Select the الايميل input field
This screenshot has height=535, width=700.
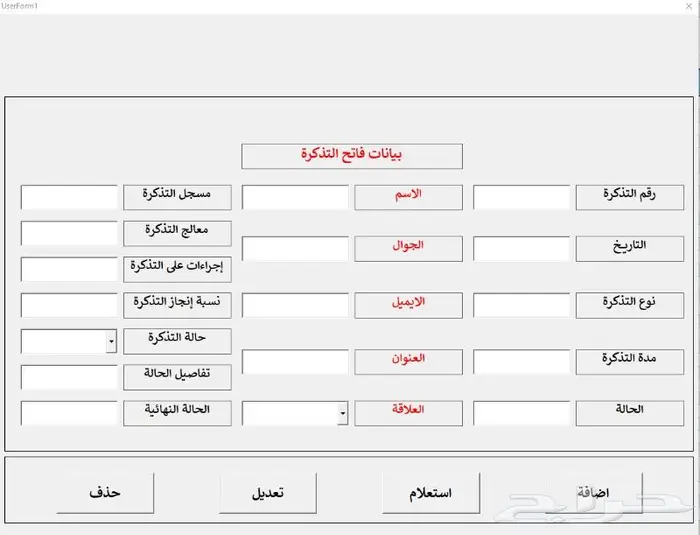(295, 305)
